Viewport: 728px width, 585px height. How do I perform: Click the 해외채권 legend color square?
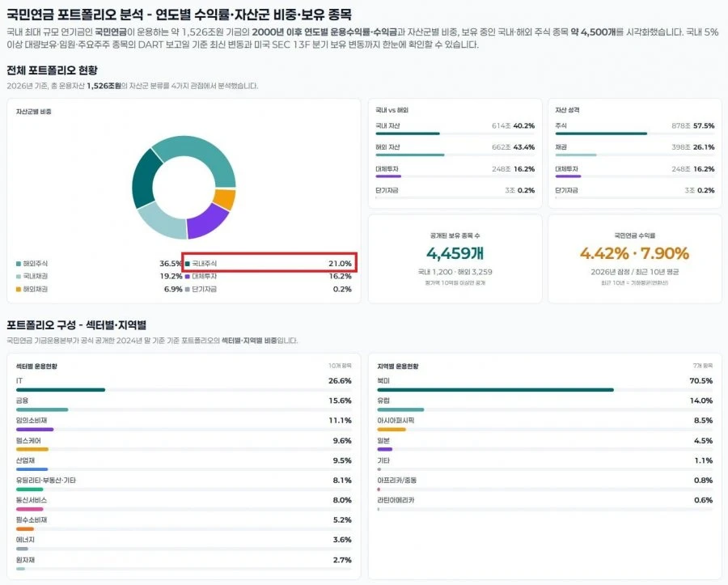pyautogui.click(x=19, y=289)
